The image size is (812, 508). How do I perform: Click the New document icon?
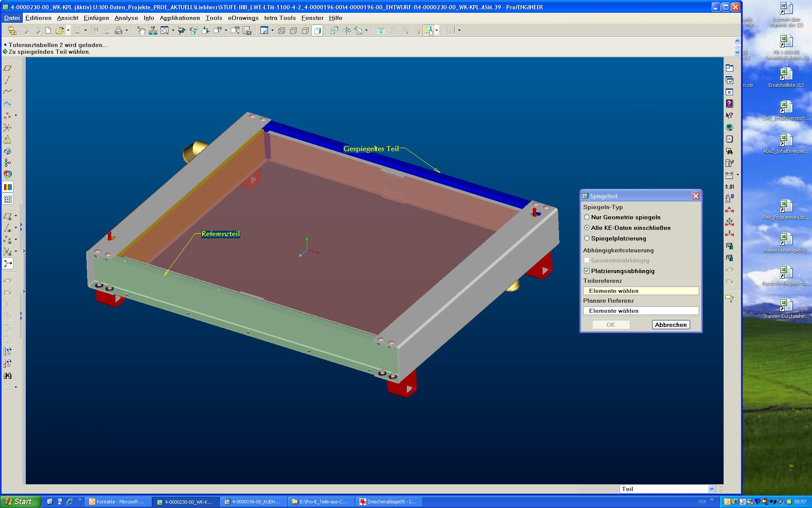(48, 30)
